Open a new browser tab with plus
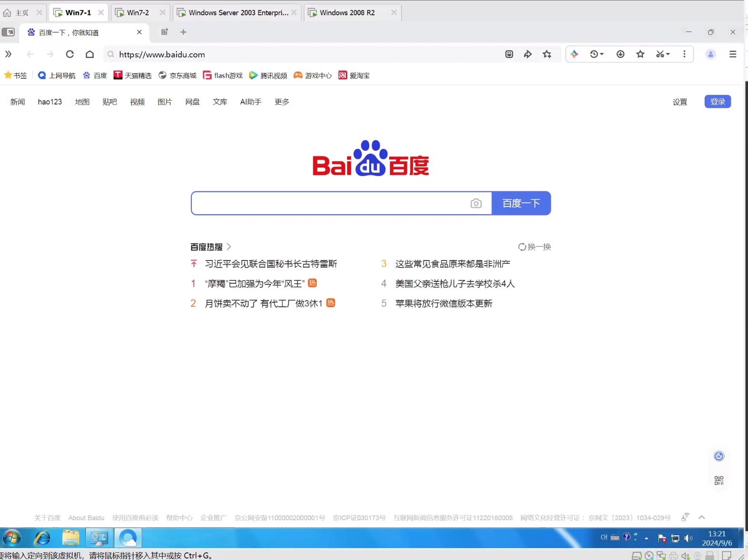Image resolution: width=748 pixels, height=560 pixels. coord(183,32)
